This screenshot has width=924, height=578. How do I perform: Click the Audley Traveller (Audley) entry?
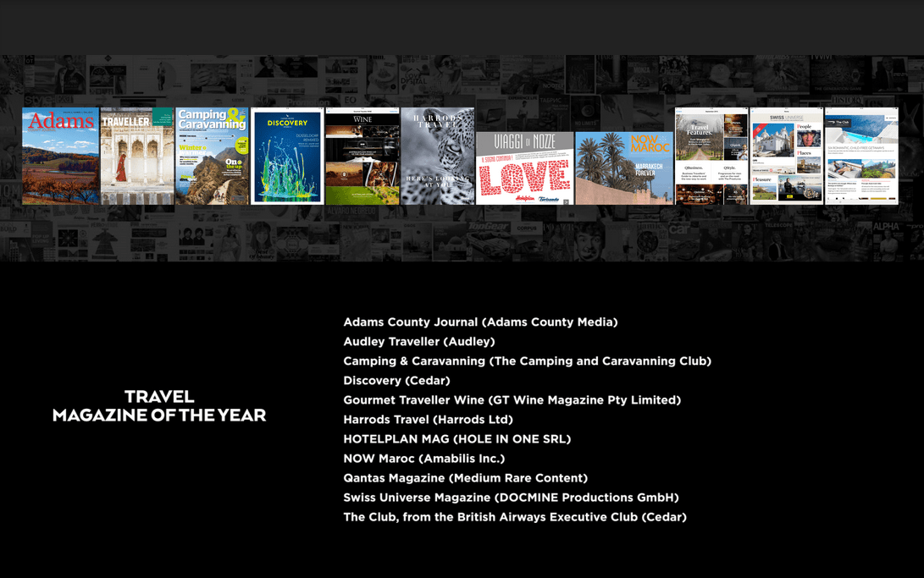(x=419, y=341)
